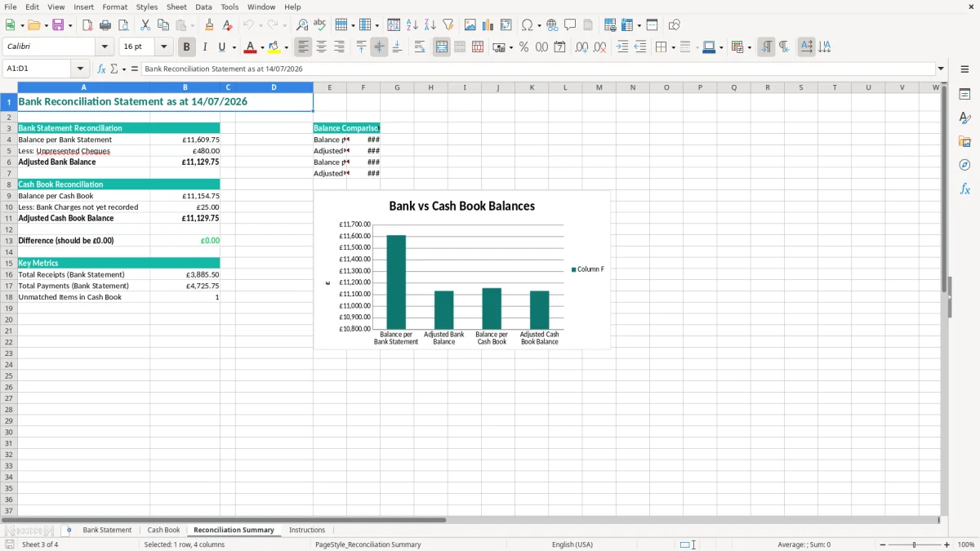Viewport: 980px width, 551px height.
Task: Open the Format menu
Action: point(115,7)
